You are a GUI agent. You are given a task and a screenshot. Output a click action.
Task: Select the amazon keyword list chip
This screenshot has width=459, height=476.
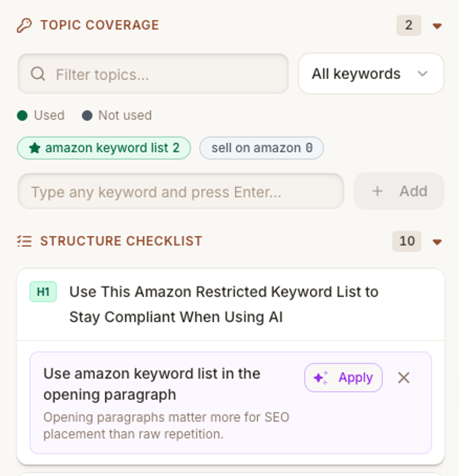[104, 148]
